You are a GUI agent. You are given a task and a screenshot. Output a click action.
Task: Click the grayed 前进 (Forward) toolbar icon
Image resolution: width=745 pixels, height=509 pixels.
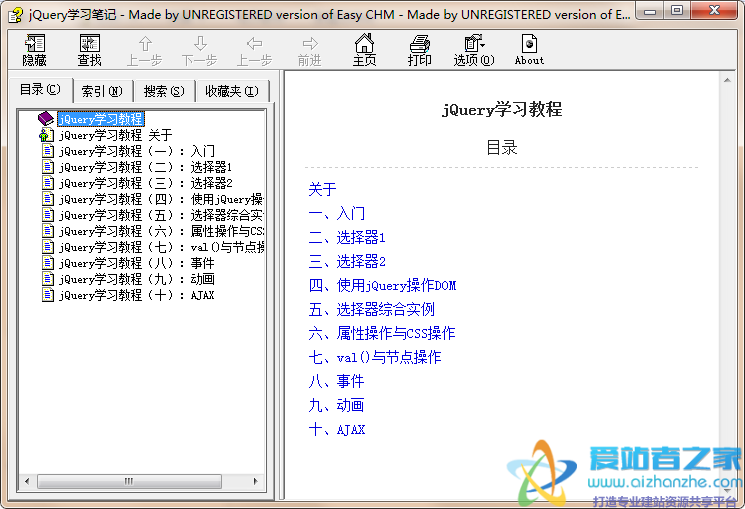(x=310, y=49)
